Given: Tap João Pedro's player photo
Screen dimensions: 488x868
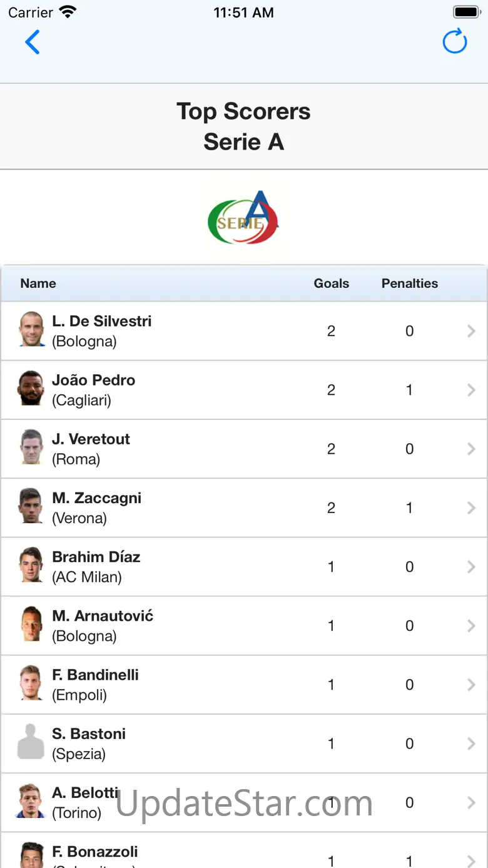Looking at the screenshot, I should [x=31, y=389].
